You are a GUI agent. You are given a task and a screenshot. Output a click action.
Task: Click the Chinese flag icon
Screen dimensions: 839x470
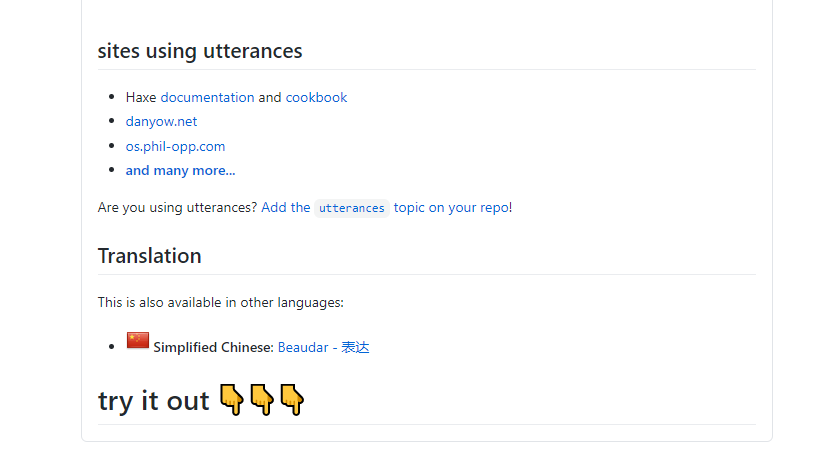(138, 340)
